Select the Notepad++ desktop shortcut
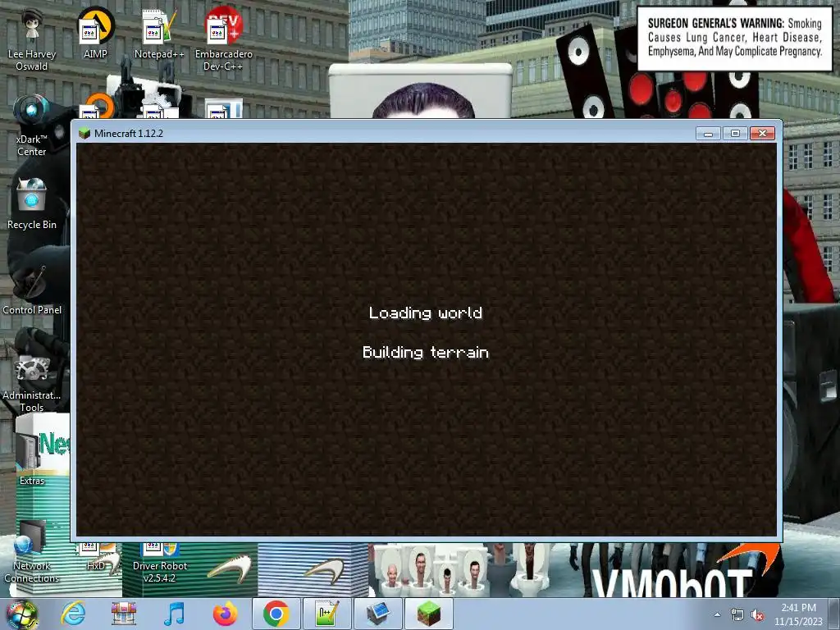The width and height of the screenshot is (840, 630). tap(159, 33)
